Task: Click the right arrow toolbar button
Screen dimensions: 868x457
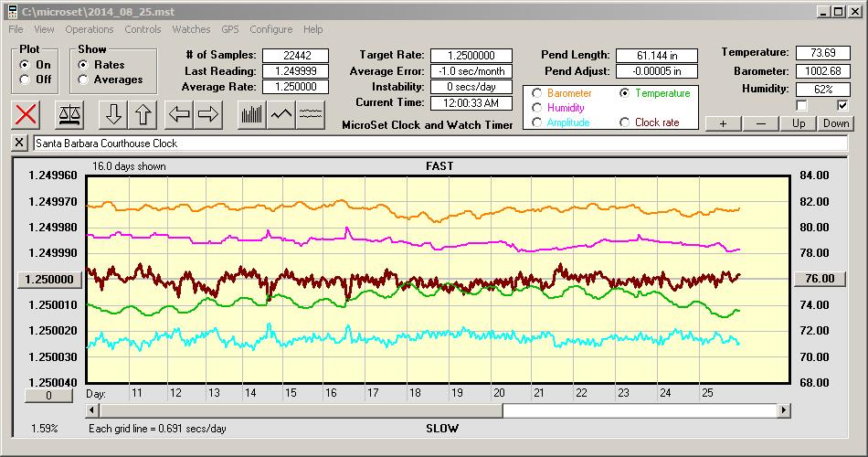Action: pyautogui.click(x=208, y=114)
